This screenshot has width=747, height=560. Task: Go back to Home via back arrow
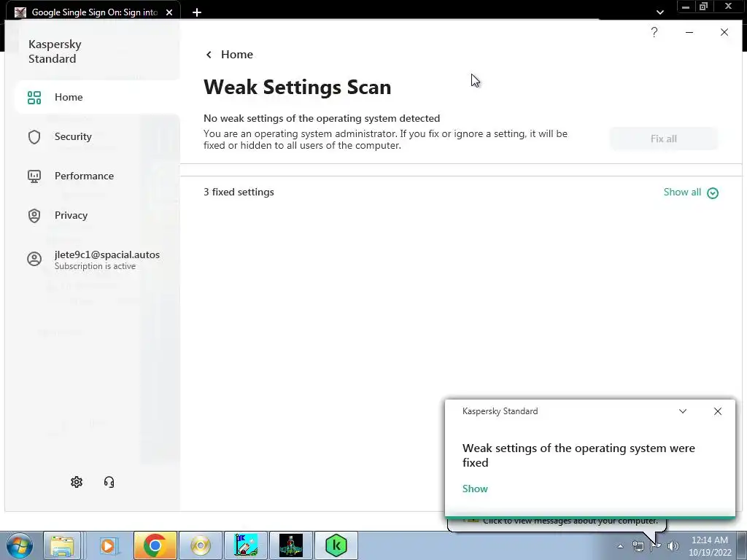[x=209, y=55]
